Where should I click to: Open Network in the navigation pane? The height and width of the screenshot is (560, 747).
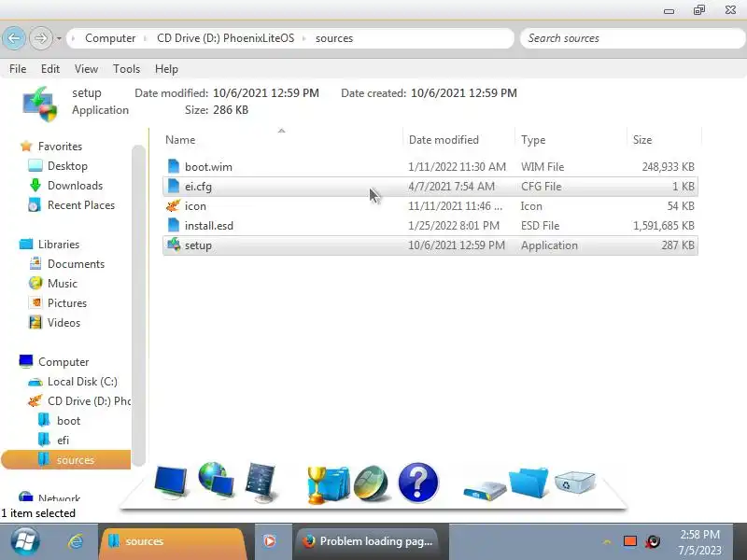point(59,497)
